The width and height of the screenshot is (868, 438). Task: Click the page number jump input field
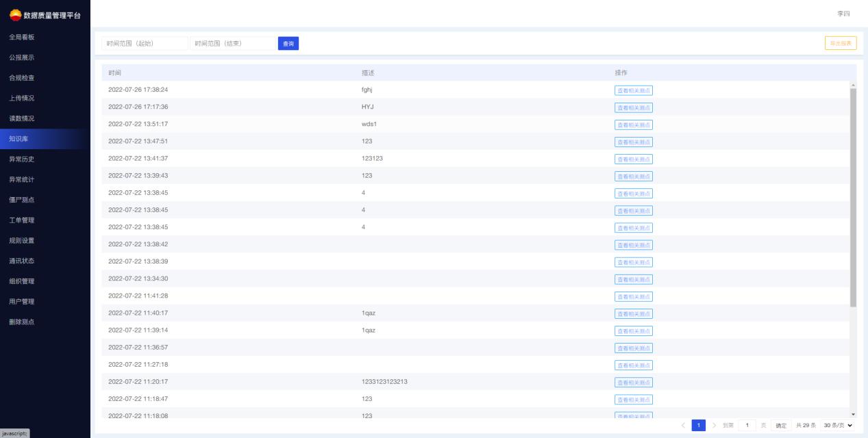pos(747,426)
